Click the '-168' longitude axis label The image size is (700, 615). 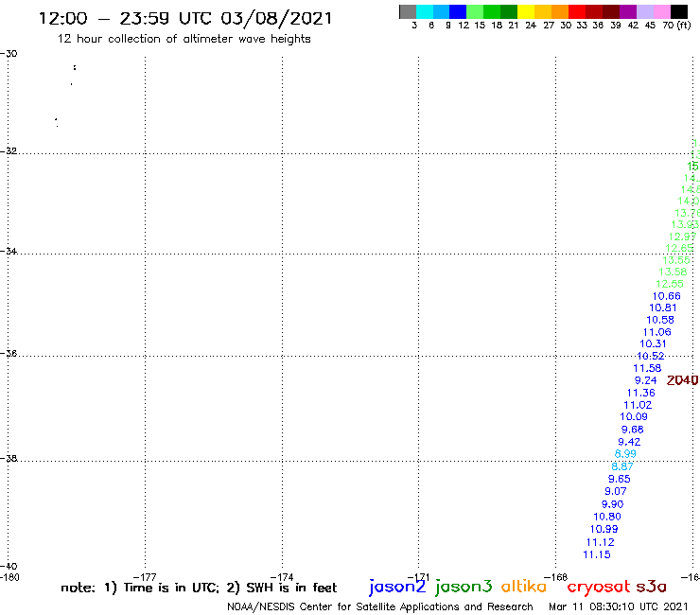point(556,577)
